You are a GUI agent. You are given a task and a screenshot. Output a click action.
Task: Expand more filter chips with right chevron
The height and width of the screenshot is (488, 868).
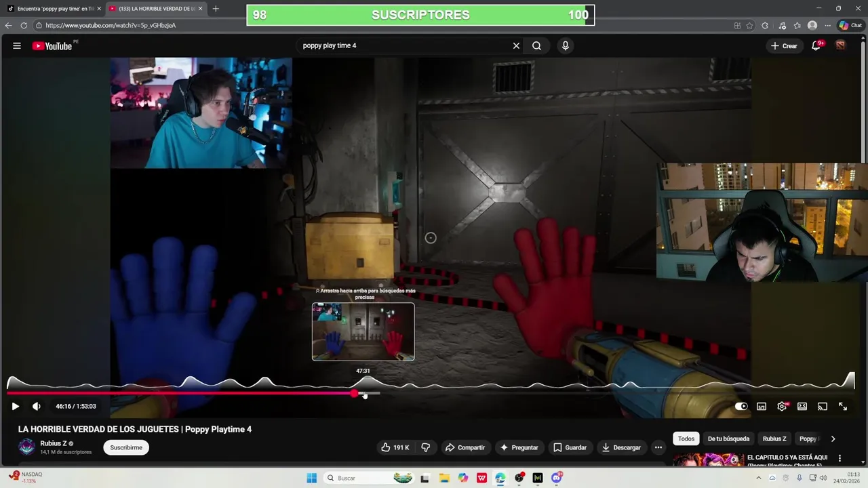pos(833,439)
